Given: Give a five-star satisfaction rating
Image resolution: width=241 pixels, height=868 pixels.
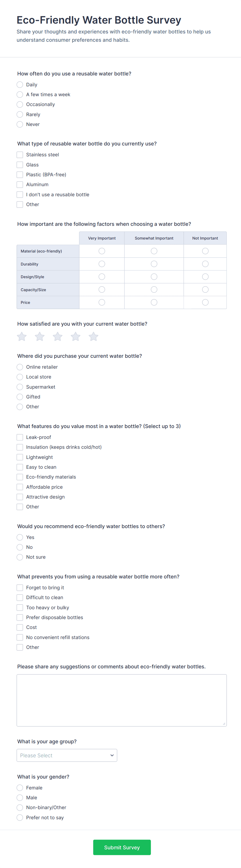Looking at the screenshot, I should click(94, 336).
